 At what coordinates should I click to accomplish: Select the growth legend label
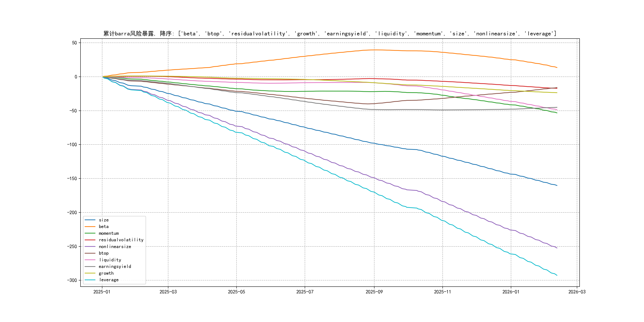click(x=106, y=273)
